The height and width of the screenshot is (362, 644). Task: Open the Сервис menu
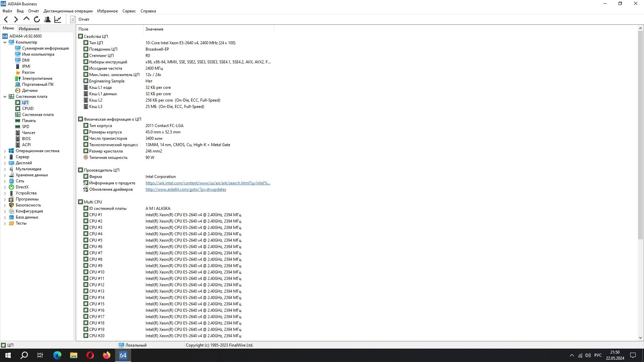pyautogui.click(x=129, y=11)
